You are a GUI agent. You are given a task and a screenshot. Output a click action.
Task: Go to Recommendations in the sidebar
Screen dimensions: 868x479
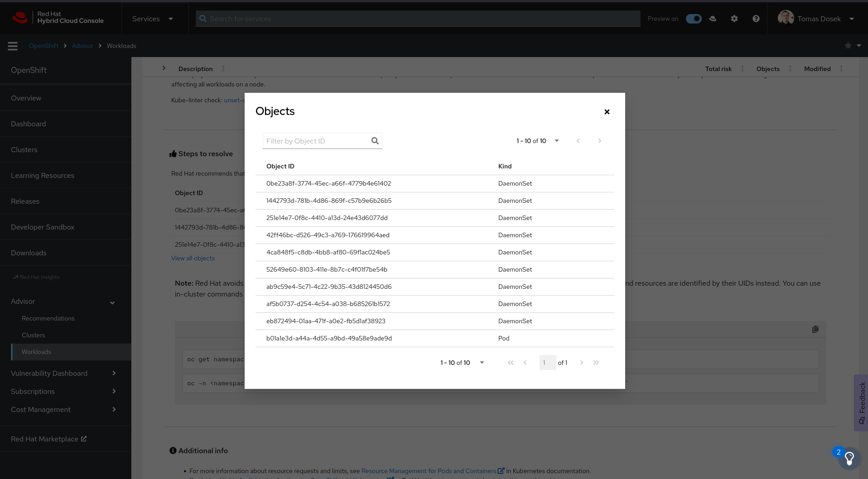[48, 318]
